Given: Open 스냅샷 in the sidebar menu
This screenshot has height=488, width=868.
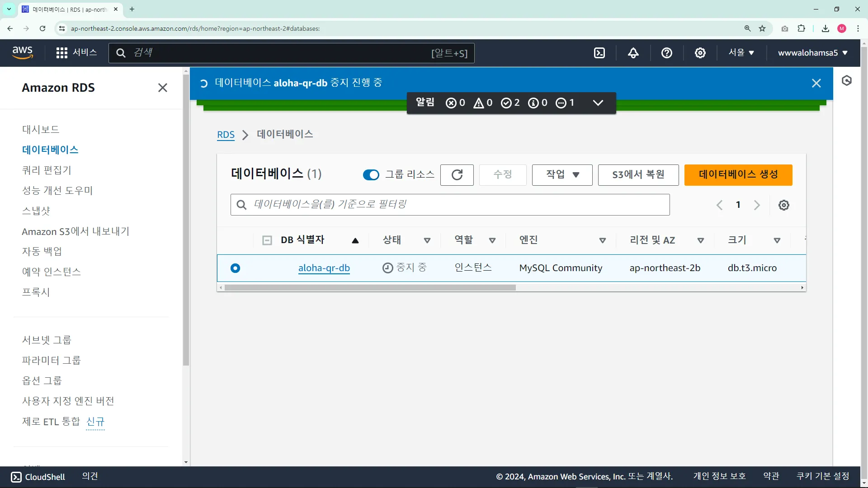Looking at the screenshot, I should pos(36,211).
